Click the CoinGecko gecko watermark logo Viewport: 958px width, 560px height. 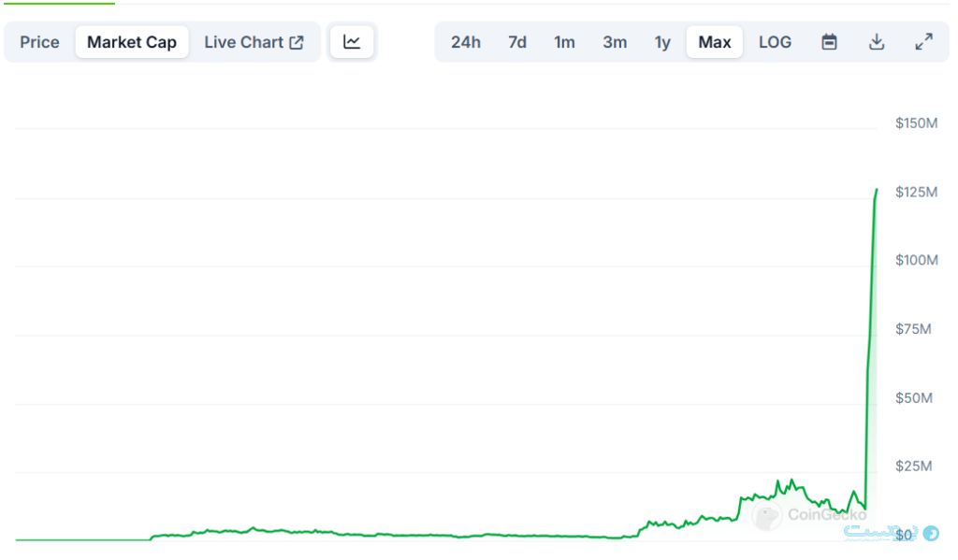tap(767, 514)
